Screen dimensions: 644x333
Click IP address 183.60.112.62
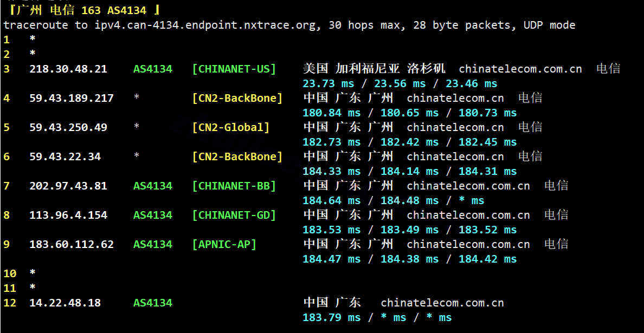72,245
